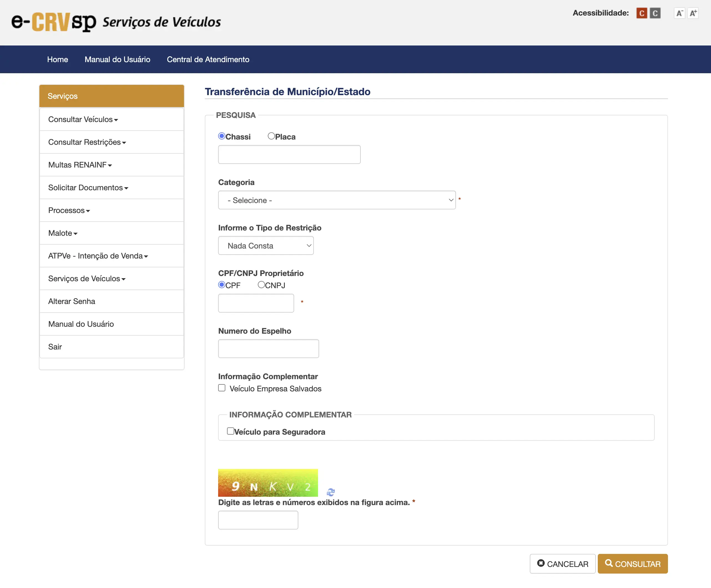Select the CNPJ radio button
The width and height of the screenshot is (711, 588).
click(x=261, y=285)
